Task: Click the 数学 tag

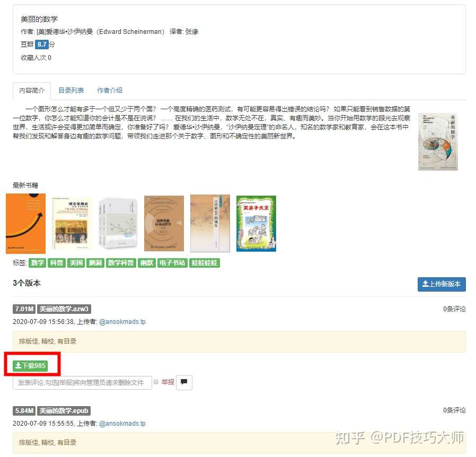Action: coord(37,263)
